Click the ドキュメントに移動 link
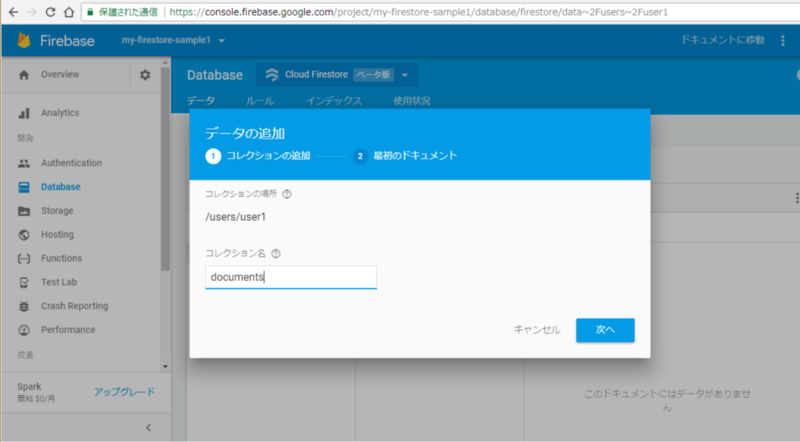This screenshot has width=800, height=442. (722, 40)
